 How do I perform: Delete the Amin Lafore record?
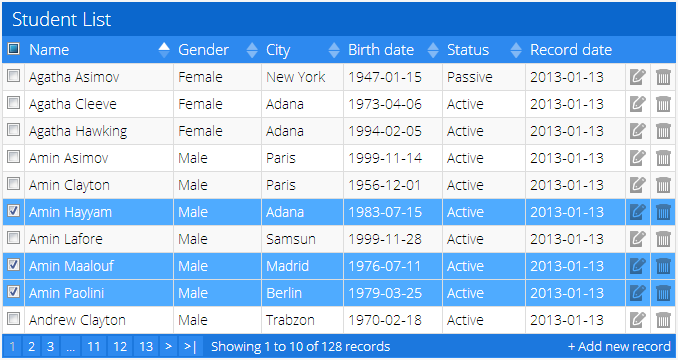(663, 239)
